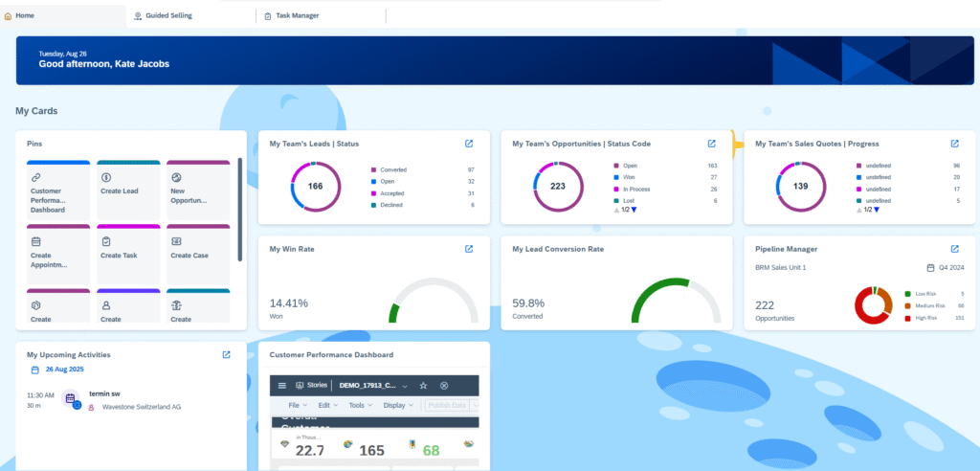This screenshot has height=471, width=980.
Task: Click the 26 Aug 2025 date link
Action: pyautogui.click(x=64, y=370)
